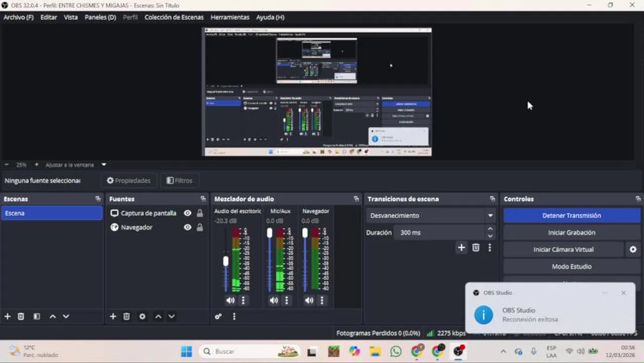Select Escena in scenes list
Image resolution: width=644 pixels, height=363 pixels.
click(x=51, y=213)
